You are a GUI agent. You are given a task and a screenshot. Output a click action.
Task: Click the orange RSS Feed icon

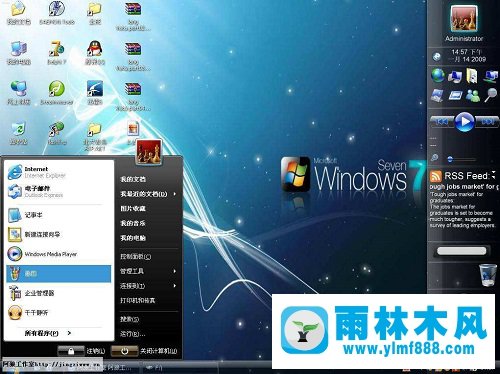click(435, 176)
